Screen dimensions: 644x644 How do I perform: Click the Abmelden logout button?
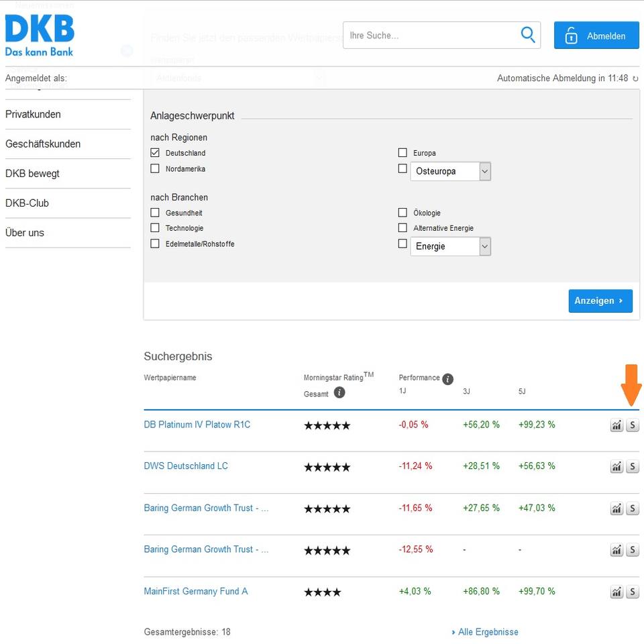pyautogui.click(x=596, y=36)
